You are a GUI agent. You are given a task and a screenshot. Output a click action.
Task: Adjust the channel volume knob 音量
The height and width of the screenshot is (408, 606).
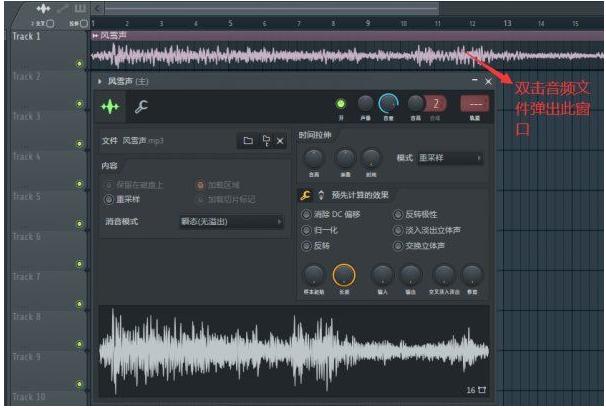pyautogui.click(x=388, y=104)
